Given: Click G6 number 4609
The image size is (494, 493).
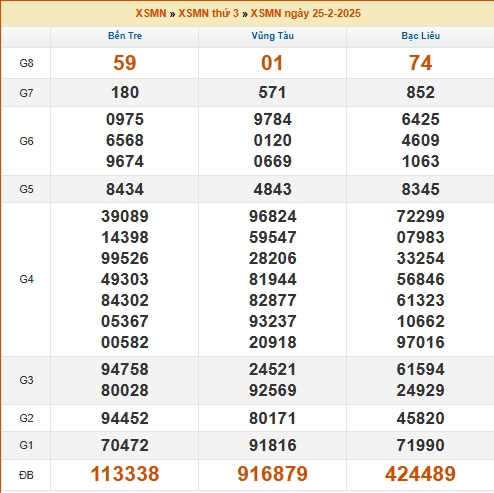Looking at the screenshot, I should point(421,140).
